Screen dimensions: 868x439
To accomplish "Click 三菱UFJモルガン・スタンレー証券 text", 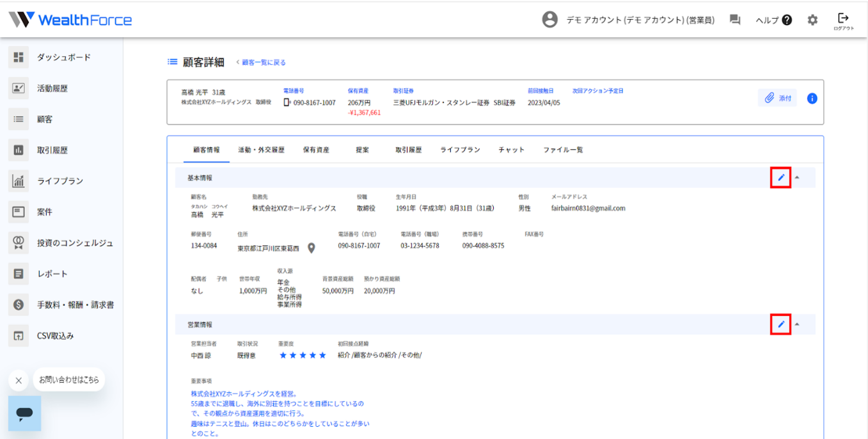I will point(441,102).
